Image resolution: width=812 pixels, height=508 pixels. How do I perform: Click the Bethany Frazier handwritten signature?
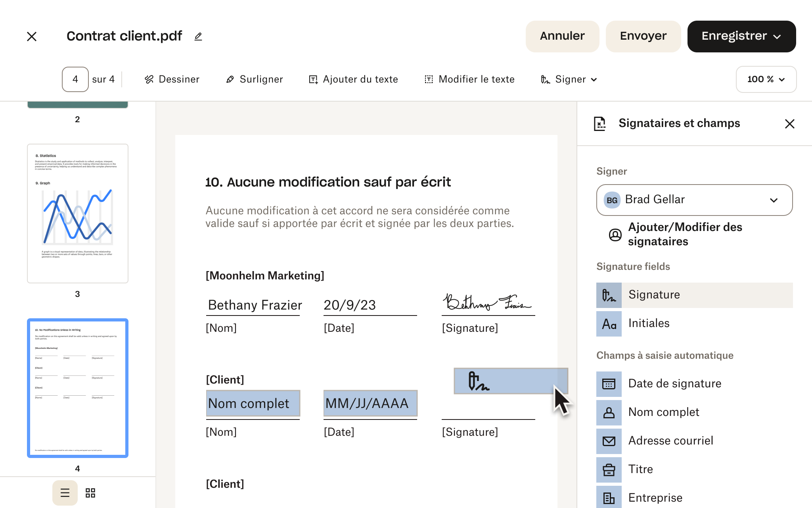point(487,302)
